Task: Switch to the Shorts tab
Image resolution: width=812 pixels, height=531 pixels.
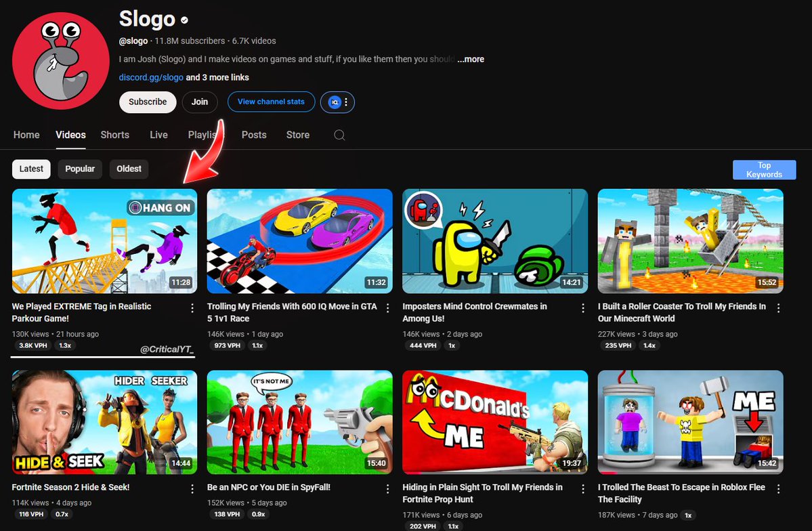Action: click(x=115, y=135)
